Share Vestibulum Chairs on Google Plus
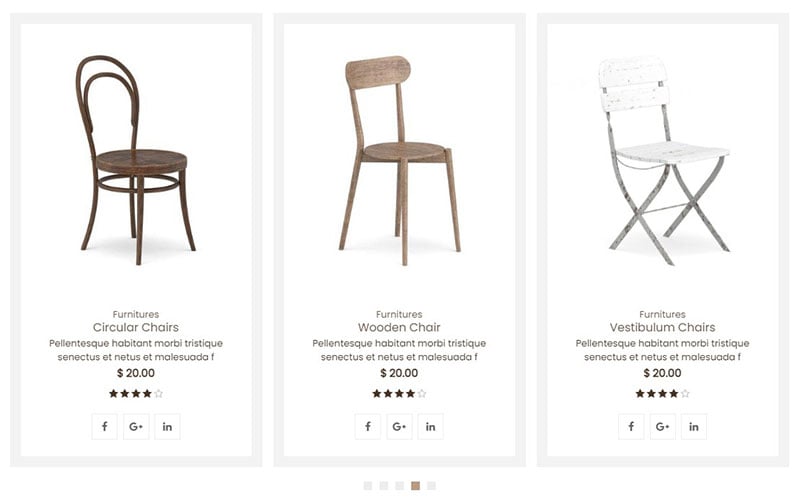800x501 pixels. pyautogui.click(x=663, y=427)
